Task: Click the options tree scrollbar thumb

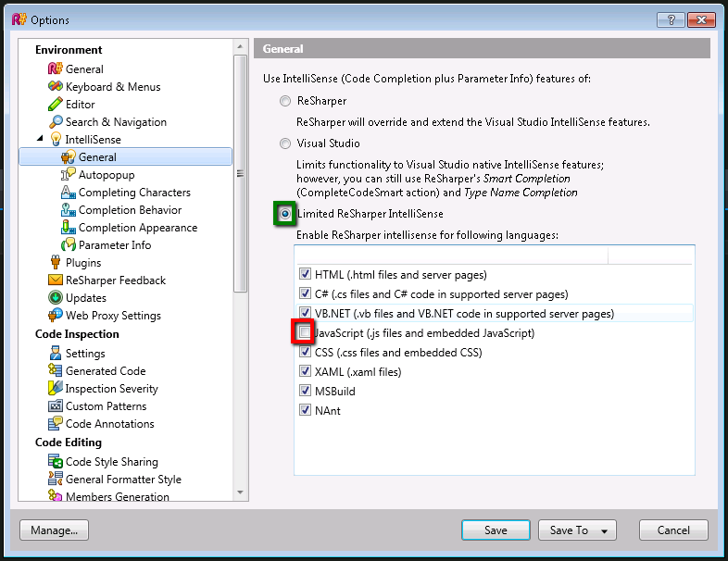Action: (x=240, y=173)
